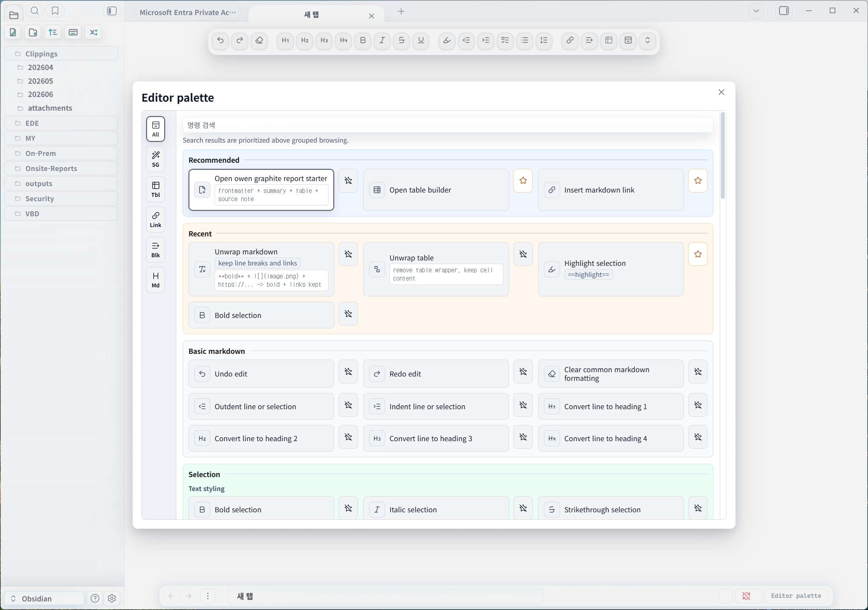Click the Underline icon in the top toolbar

(421, 40)
